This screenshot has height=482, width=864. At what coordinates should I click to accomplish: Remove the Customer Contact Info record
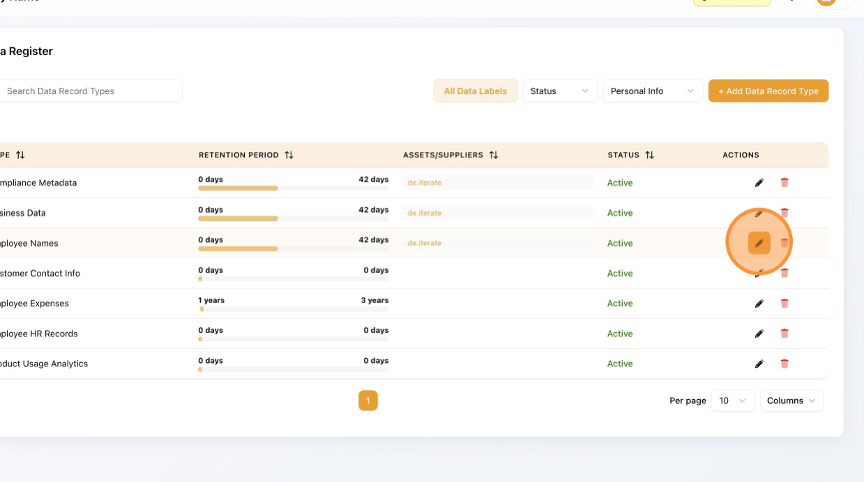click(x=784, y=273)
